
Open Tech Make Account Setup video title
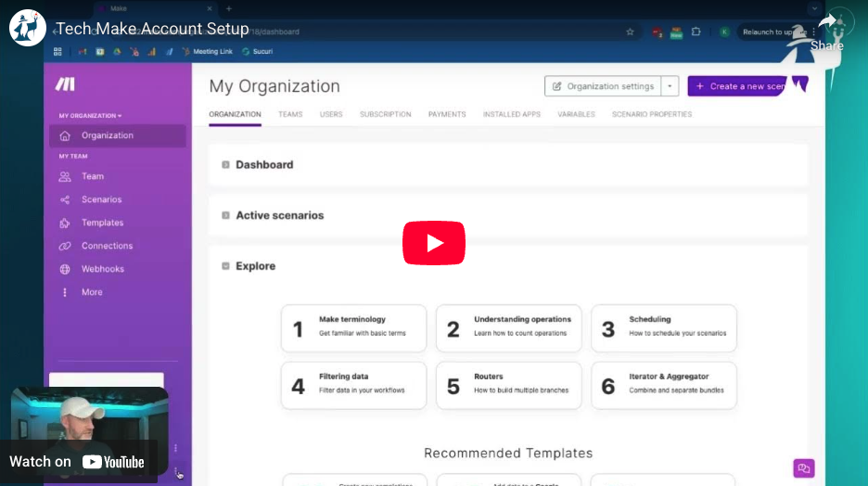point(153,29)
